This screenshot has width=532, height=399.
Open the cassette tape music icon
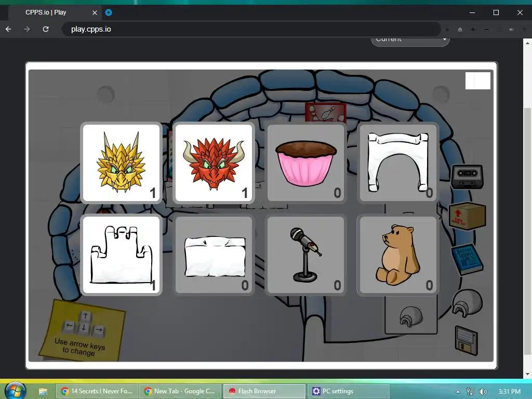coord(467,177)
